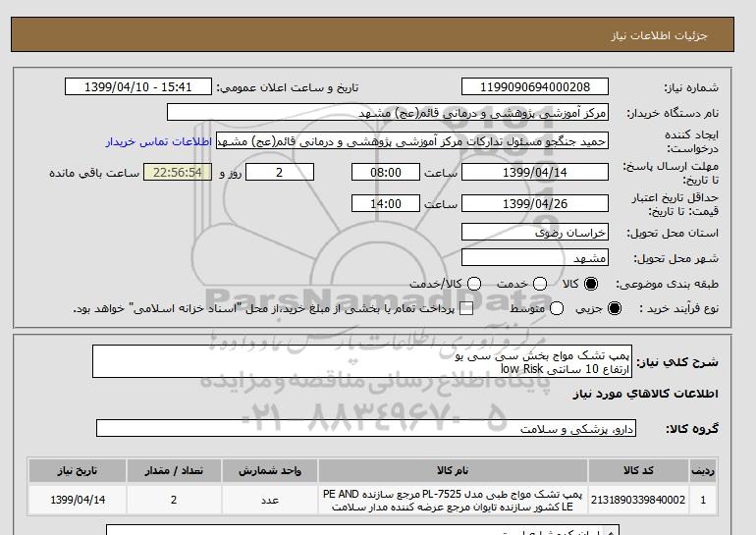Toggle the Islamic treasury payment checkbox

466,309
